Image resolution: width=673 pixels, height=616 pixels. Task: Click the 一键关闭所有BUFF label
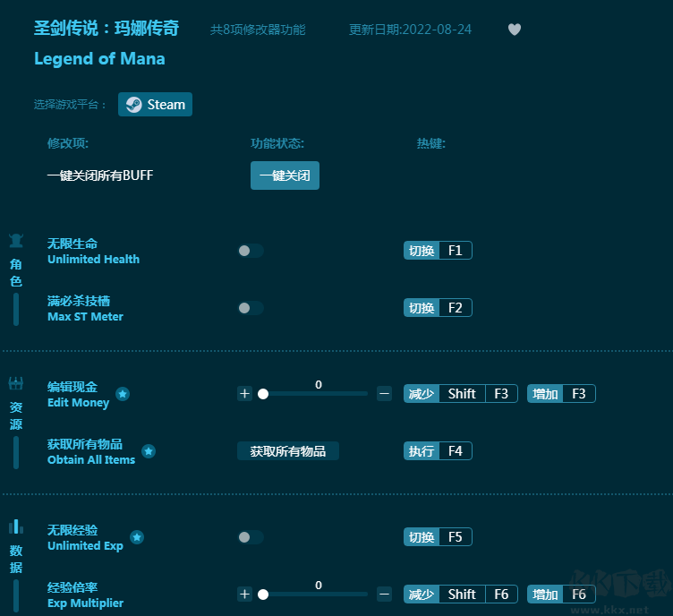pyautogui.click(x=100, y=175)
